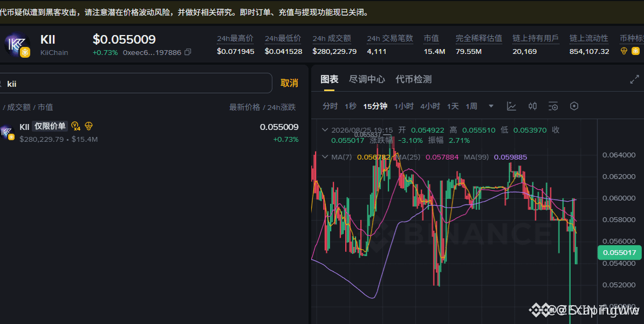Select the 1天 interval
Viewport: 644px width, 324px height.
[x=453, y=106]
